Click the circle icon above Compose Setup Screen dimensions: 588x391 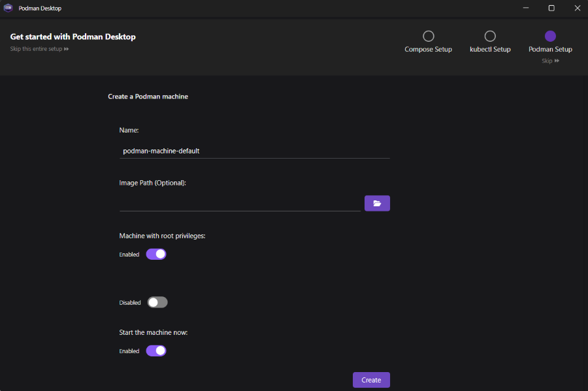pyautogui.click(x=429, y=36)
